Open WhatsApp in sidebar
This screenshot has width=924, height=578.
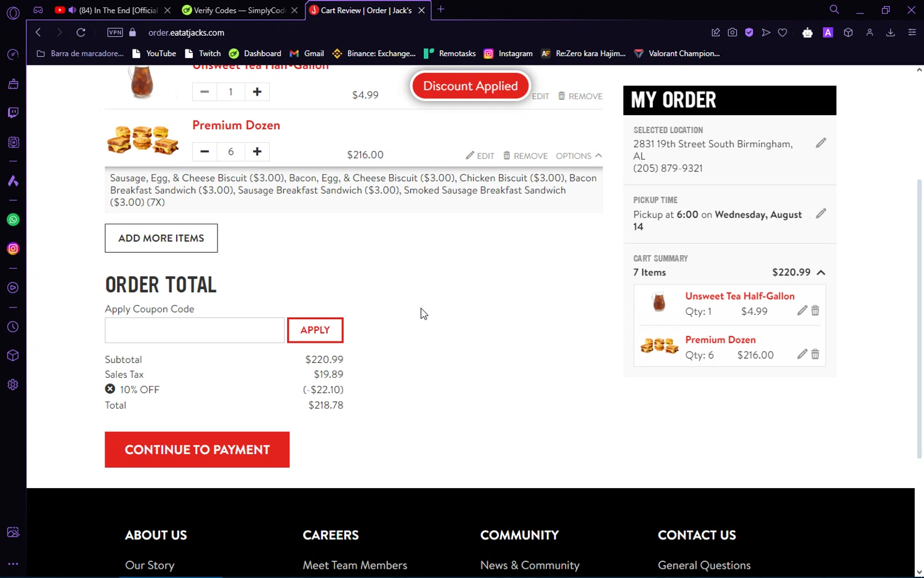13,220
